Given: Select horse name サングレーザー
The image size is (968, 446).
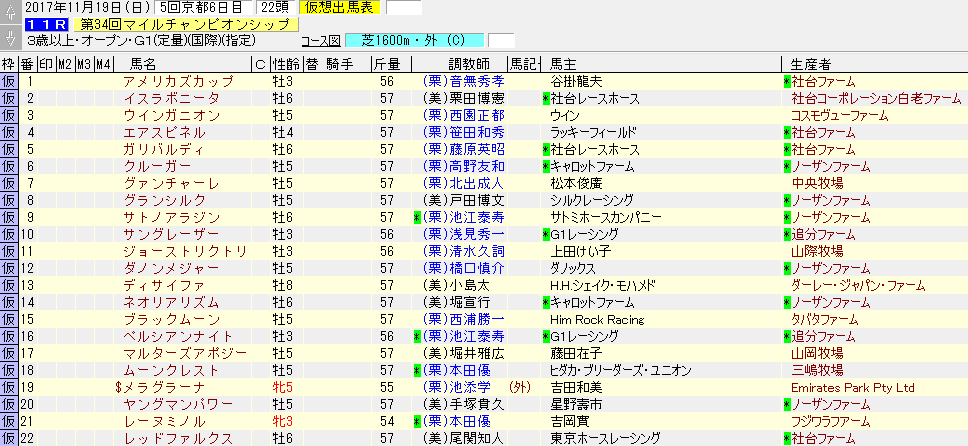Looking at the screenshot, I should pos(171,234).
